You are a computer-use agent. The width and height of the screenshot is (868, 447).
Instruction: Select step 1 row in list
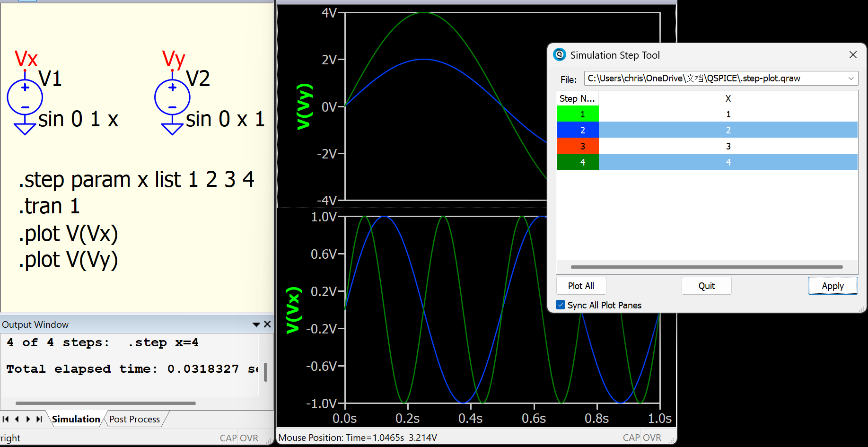click(x=728, y=114)
